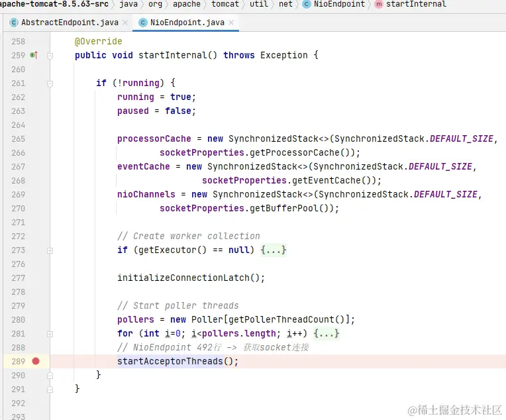Image resolution: width=506 pixels, height=420 pixels.
Task: Click the 'throws Exception' clause on line 259
Action: [266, 55]
